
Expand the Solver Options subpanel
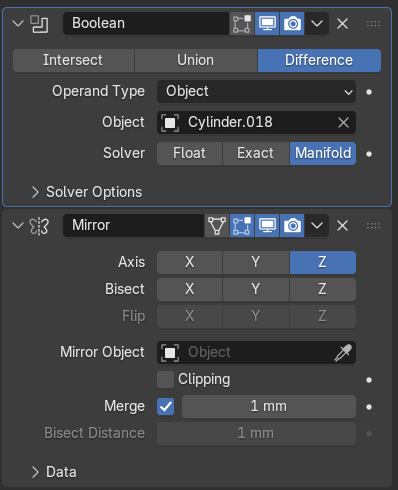(x=87, y=192)
